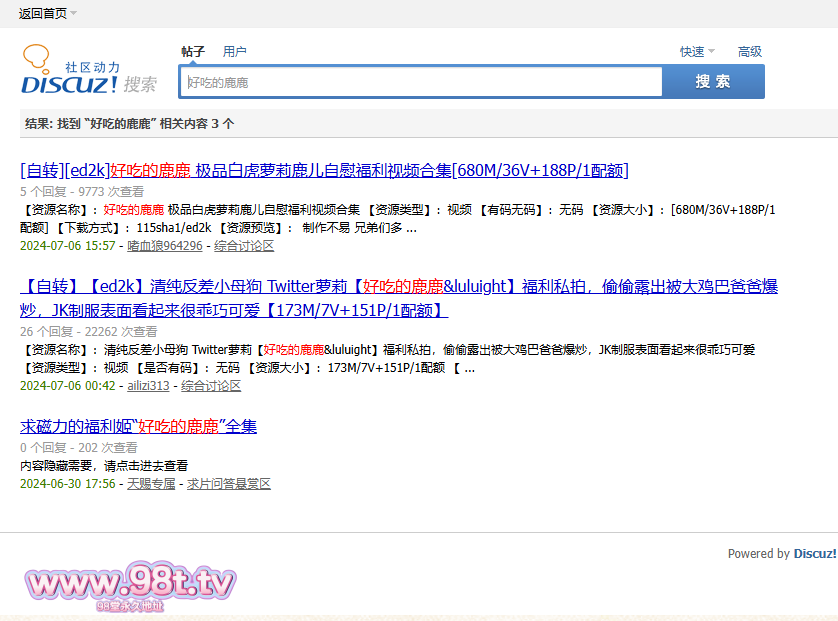This screenshot has width=838, height=621.
Task: Open the 快速 search dropdown
Action: click(697, 52)
